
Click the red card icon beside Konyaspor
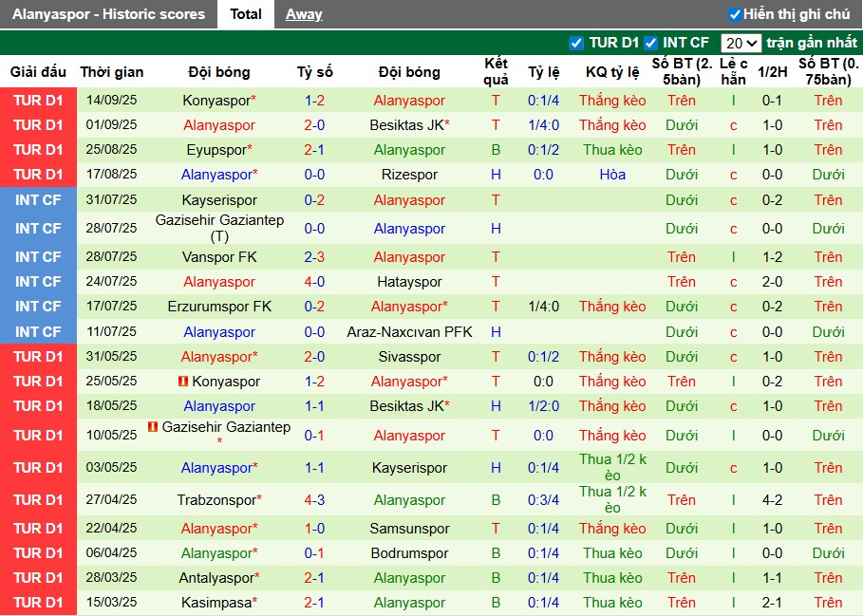pyautogui.click(x=183, y=382)
